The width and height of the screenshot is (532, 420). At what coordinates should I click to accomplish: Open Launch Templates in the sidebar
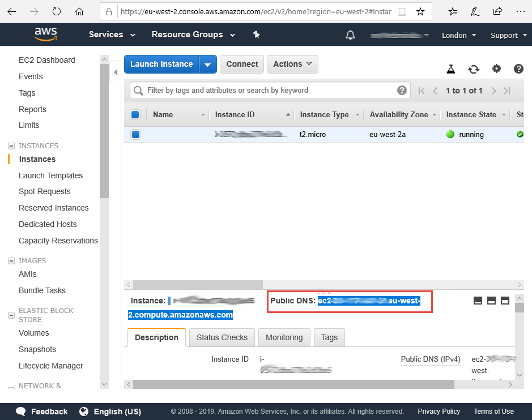(x=50, y=175)
